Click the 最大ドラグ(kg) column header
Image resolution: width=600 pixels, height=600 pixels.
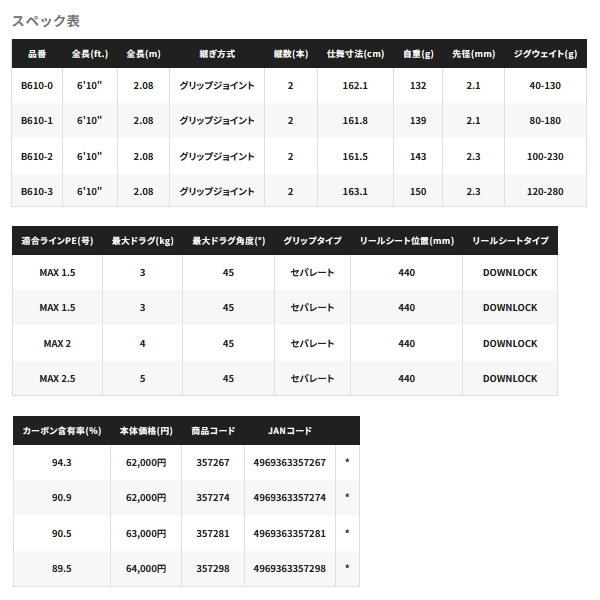point(142,241)
